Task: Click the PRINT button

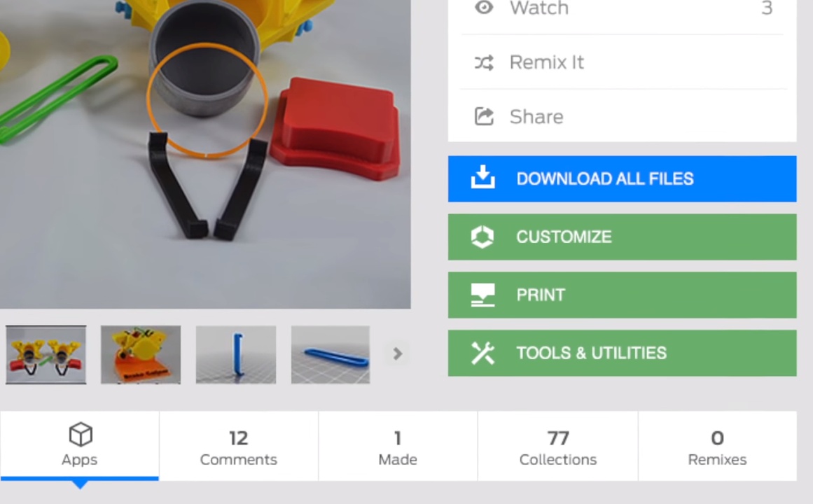Action: tap(623, 295)
